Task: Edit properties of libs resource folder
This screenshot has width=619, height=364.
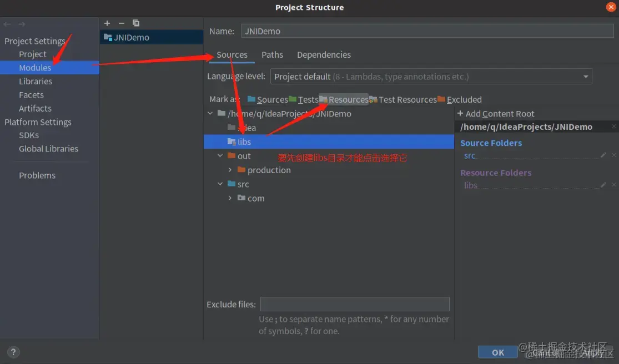Action: click(603, 185)
